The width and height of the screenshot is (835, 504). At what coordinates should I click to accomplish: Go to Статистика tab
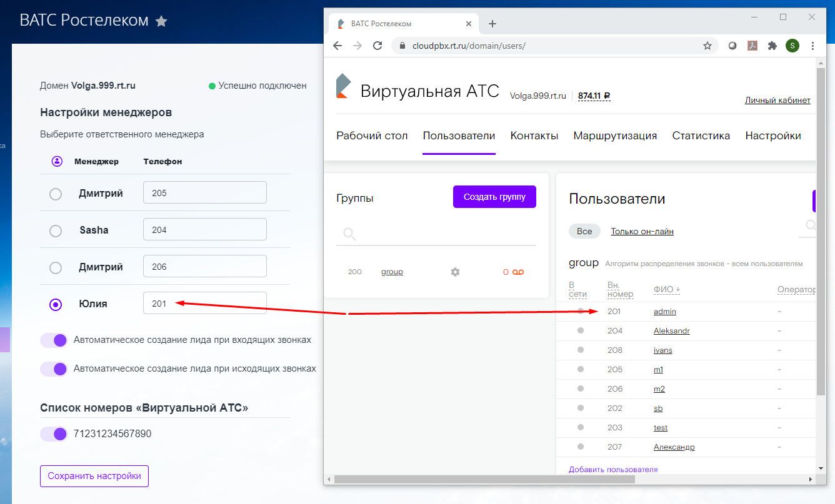(701, 136)
